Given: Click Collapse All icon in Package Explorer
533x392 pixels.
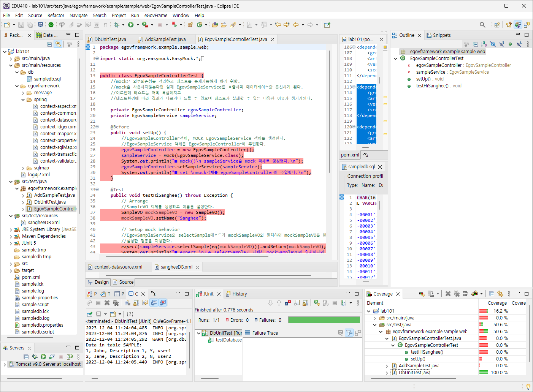Looking at the screenshot, I should click(x=49, y=44).
